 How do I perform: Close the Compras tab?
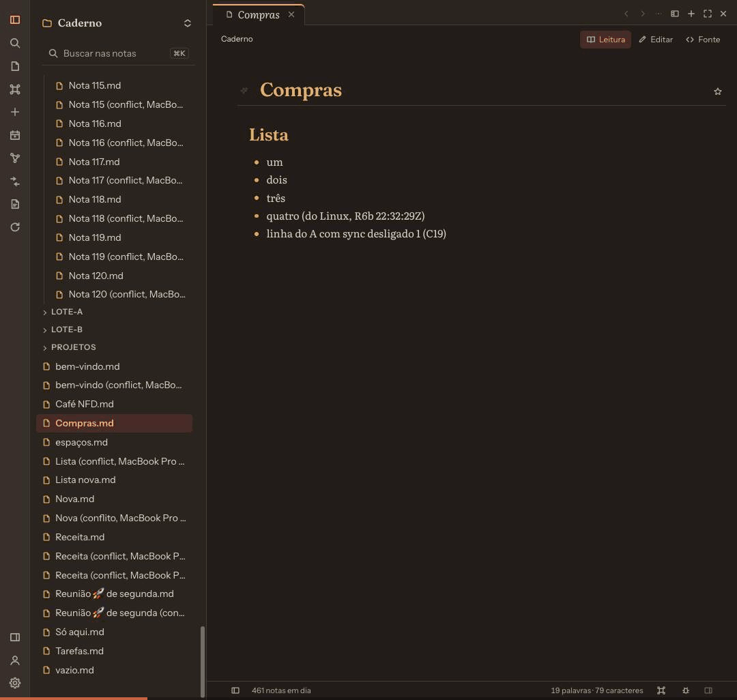point(291,14)
